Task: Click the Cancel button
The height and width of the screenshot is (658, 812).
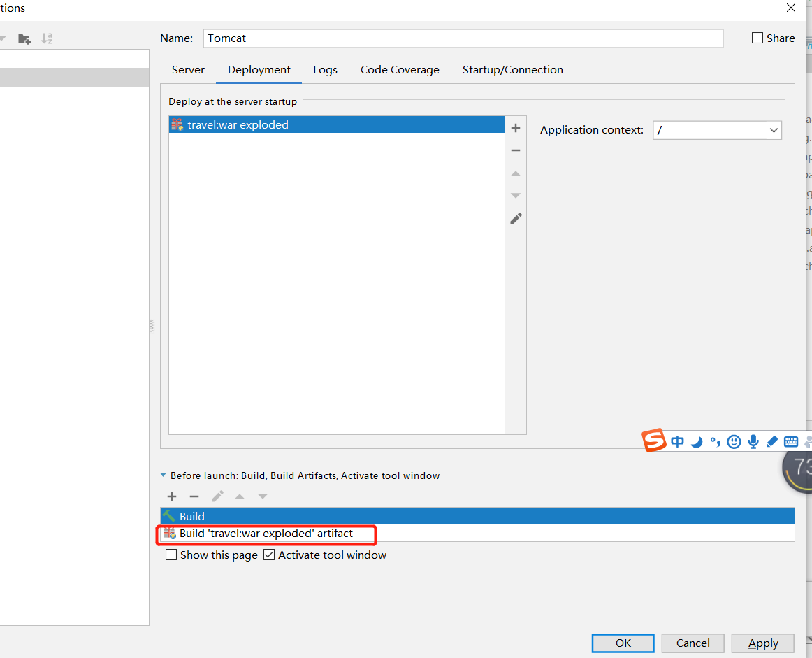Action: click(693, 643)
